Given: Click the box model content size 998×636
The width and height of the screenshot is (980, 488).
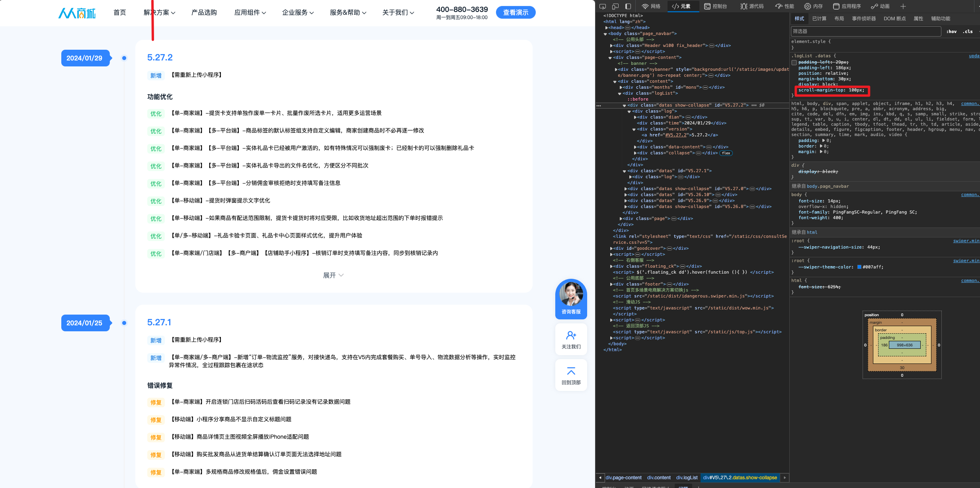Looking at the screenshot, I should pos(905,345).
